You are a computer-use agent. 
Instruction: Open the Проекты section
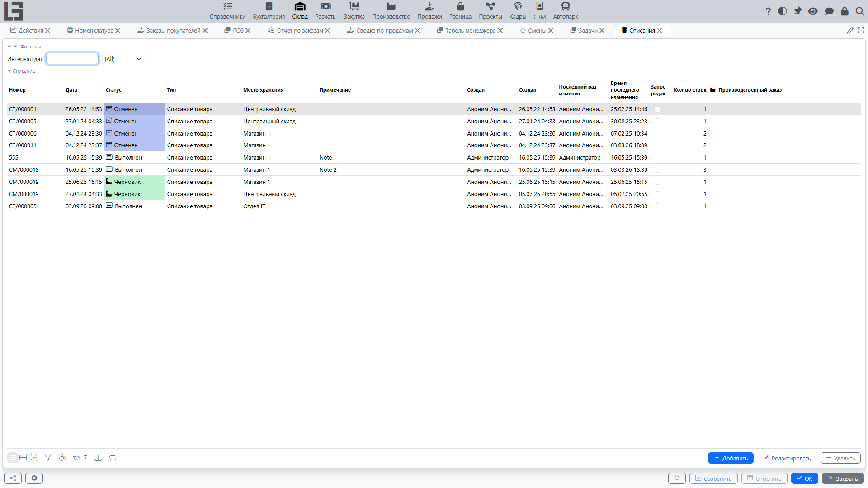tap(491, 11)
